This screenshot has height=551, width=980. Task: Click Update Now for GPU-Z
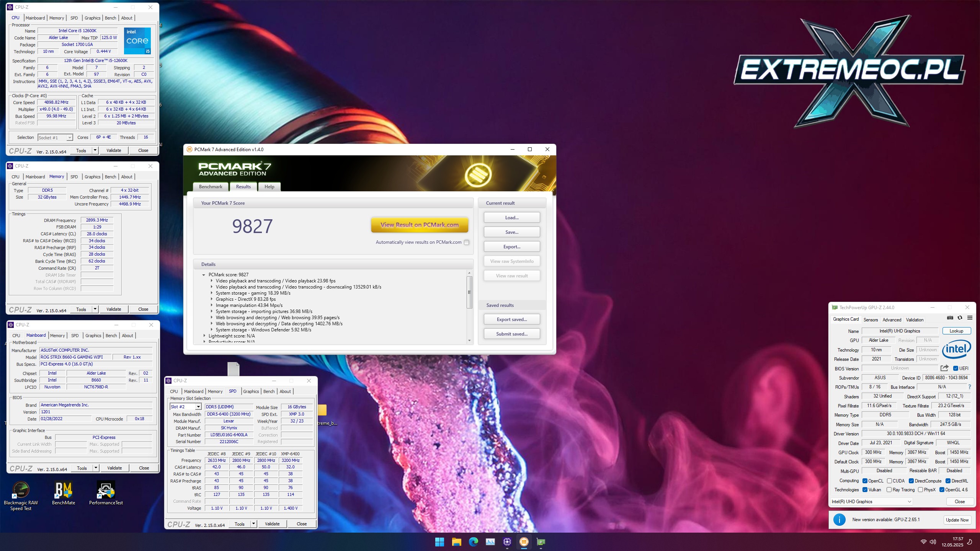957,520
